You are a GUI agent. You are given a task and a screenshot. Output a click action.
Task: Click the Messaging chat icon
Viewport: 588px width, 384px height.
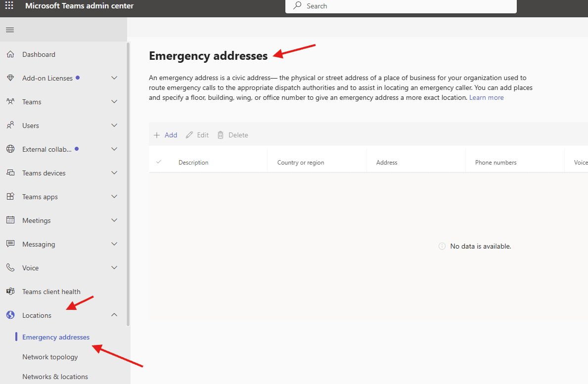pyautogui.click(x=10, y=244)
